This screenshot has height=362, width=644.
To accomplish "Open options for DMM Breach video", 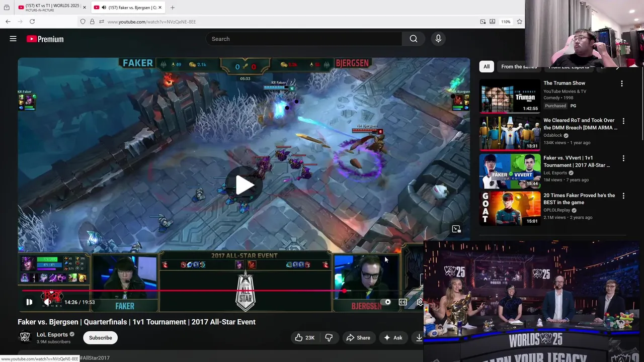I will click(x=623, y=121).
